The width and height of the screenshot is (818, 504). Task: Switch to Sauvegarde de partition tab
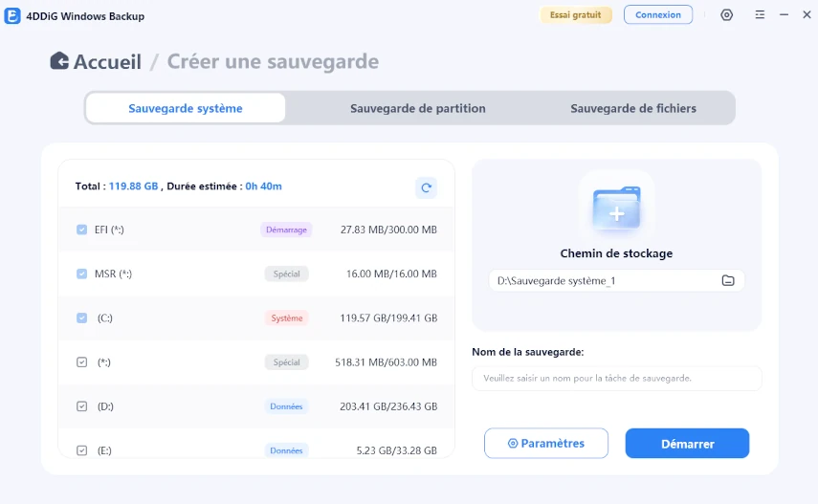pos(417,108)
